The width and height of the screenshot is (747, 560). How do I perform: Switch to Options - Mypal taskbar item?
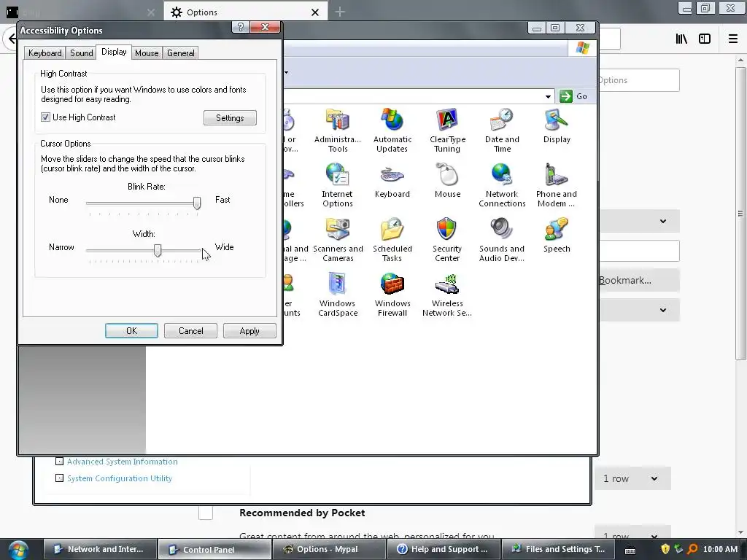[329, 549]
